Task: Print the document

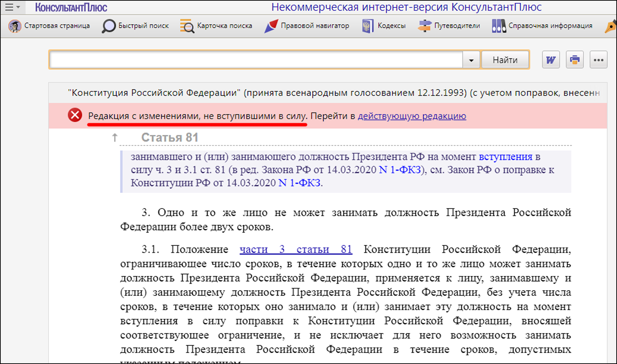Action: (575, 60)
